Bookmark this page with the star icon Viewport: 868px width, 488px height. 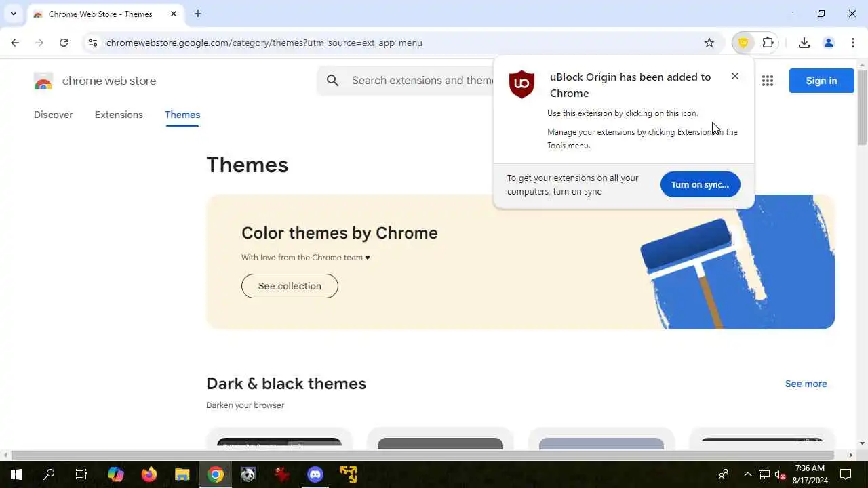[x=709, y=43]
